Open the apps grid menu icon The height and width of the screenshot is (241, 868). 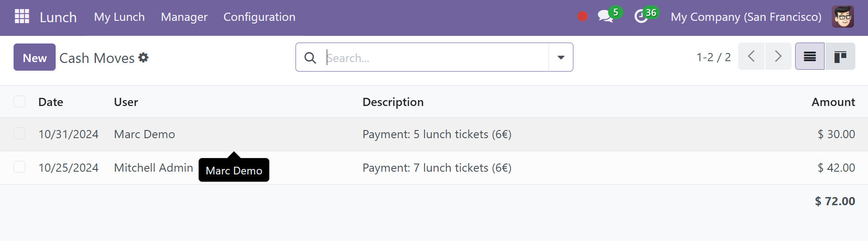pos(22,16)
